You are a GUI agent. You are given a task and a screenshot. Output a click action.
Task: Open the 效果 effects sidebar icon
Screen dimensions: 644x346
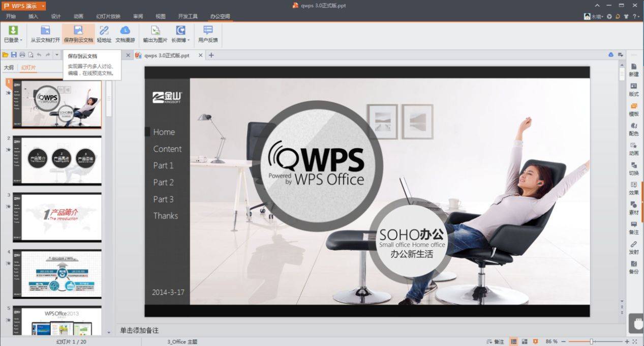(x=634, y=189)
